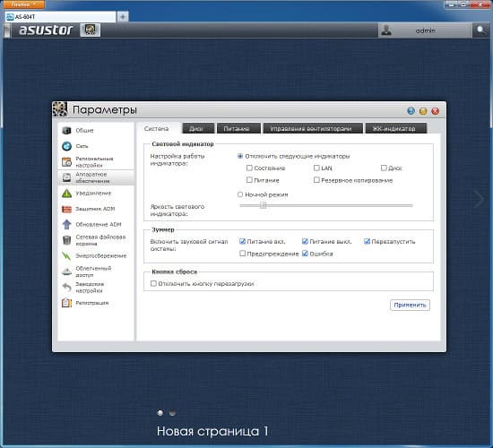Uncheck the Питание выкл. buzzer checkbox
This screenshot has width=493, height=448.
pos(305,241)
